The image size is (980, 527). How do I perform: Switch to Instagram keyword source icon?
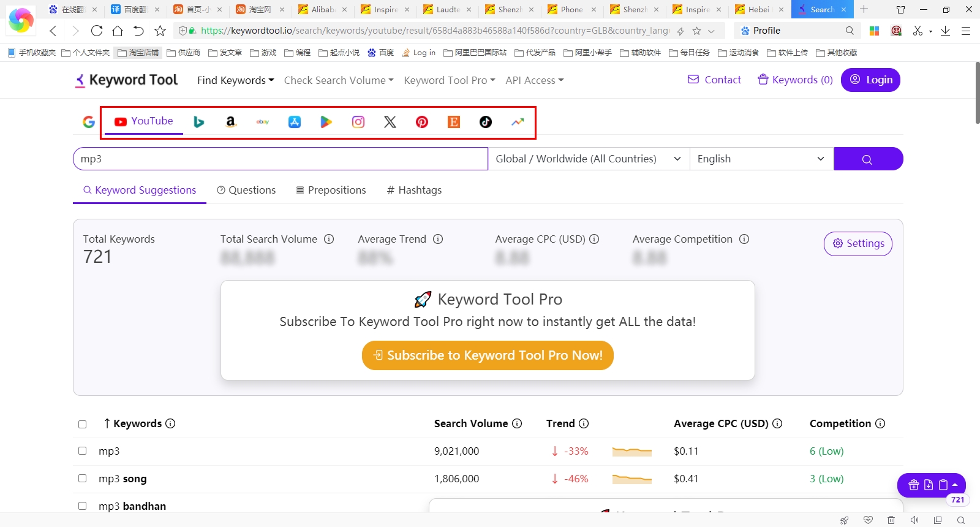click(x=358, y=122)
